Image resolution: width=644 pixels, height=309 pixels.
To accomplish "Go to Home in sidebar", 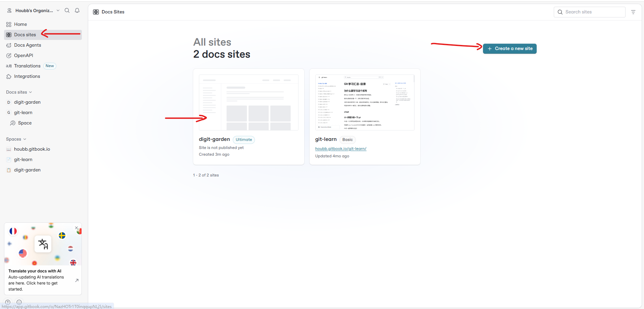I will pos(20,24).
